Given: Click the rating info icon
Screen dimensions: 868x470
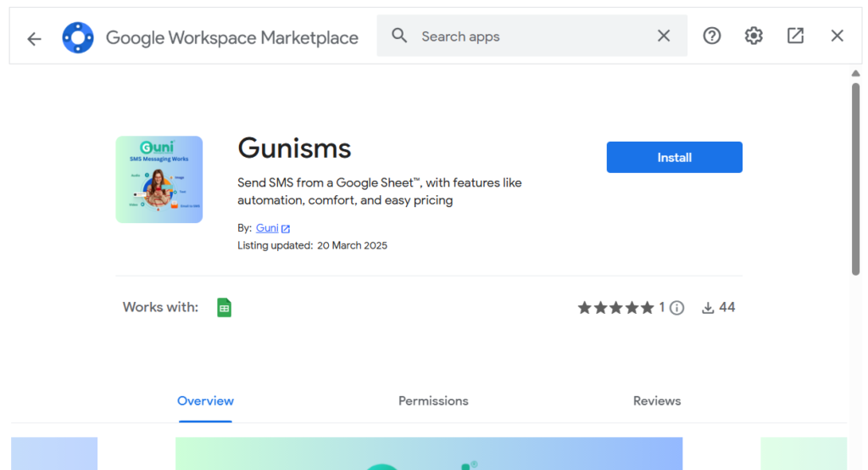Looking at the screenshot, I should coord(676,308).
